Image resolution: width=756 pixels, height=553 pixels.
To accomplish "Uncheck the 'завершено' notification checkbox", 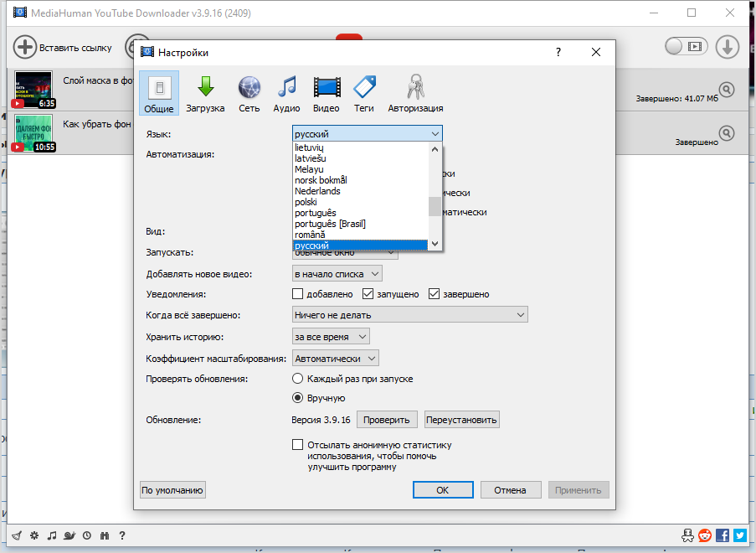I will pos(435,294).
